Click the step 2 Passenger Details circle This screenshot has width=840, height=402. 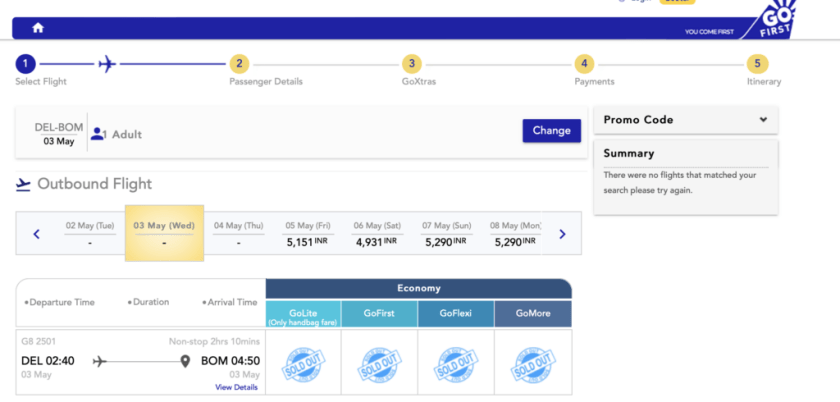tap(239, 64)
